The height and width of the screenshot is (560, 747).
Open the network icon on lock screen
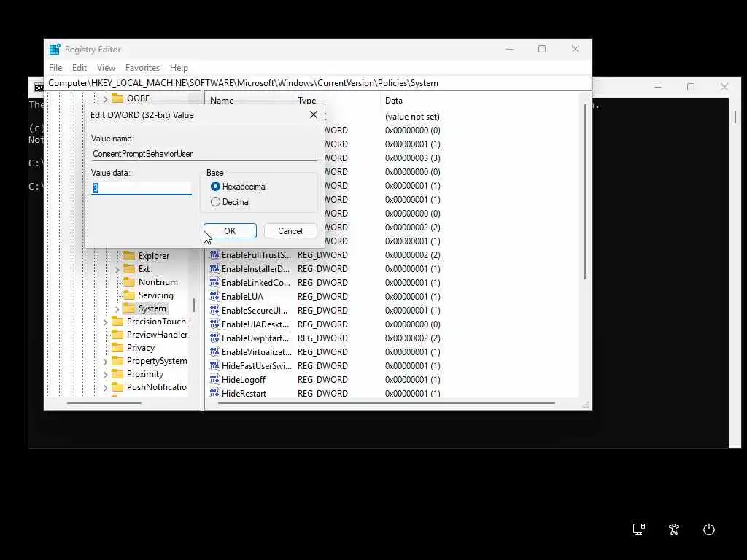[639, 529]
